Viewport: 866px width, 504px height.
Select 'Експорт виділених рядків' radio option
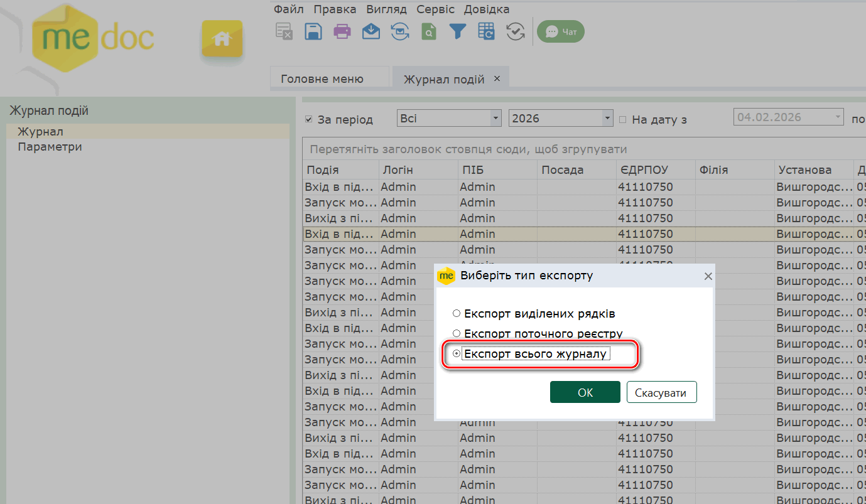pyautogui.click(x=457, y=313)
